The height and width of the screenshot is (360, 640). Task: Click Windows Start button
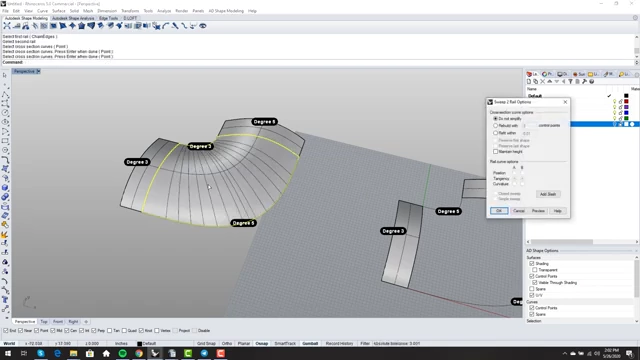point(8,353)
